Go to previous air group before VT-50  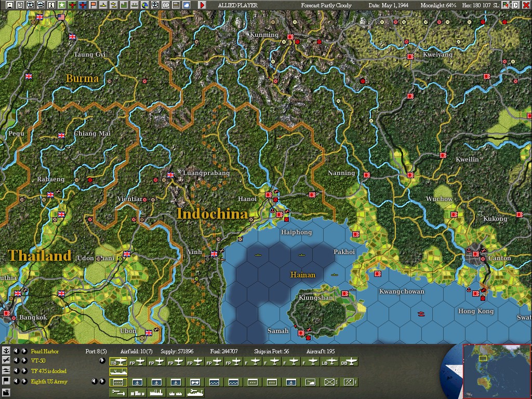click(x=16, y=361)
